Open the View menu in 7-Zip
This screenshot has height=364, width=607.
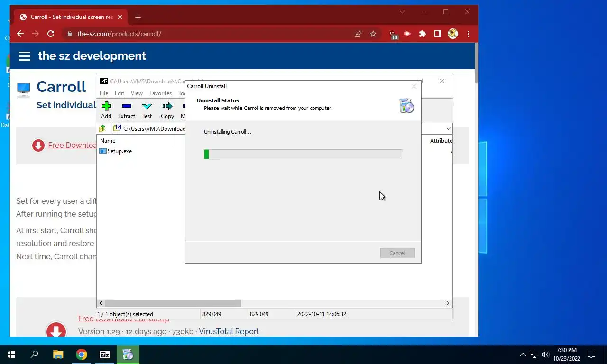pos(137,93)
